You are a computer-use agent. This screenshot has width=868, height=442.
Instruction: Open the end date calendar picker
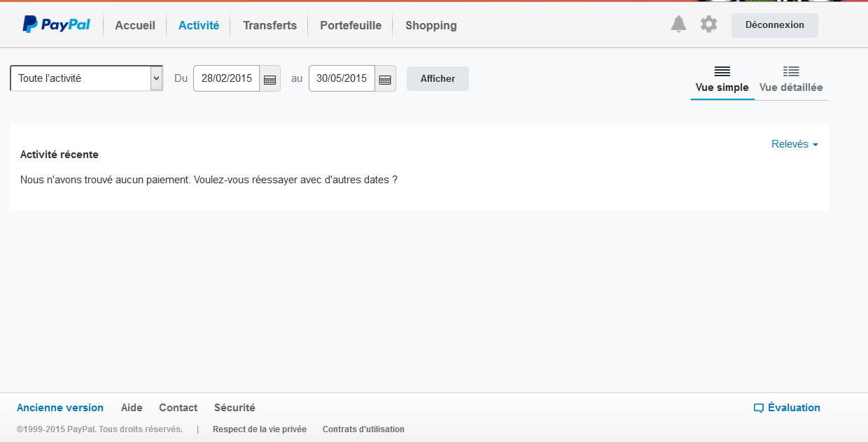coord(385,79)
